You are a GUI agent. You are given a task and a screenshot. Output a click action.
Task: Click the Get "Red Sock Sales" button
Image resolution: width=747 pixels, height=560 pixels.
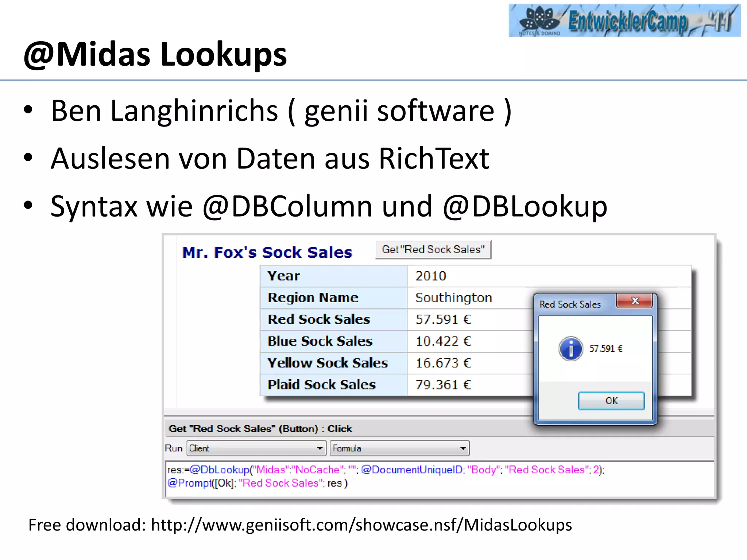[x=433, y=250]
